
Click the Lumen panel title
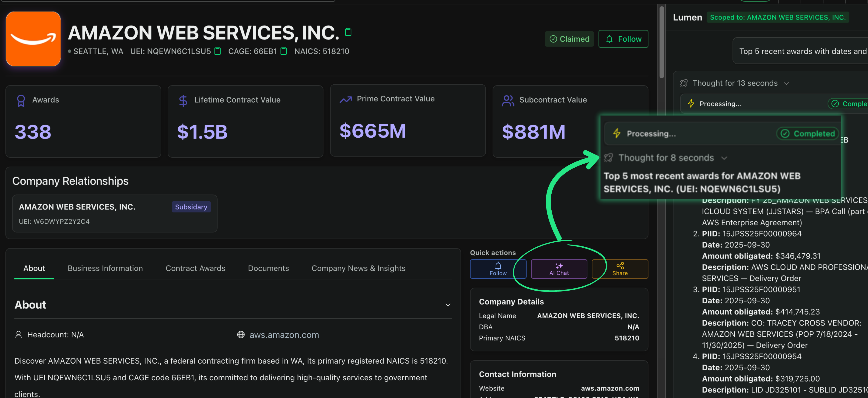687,17
